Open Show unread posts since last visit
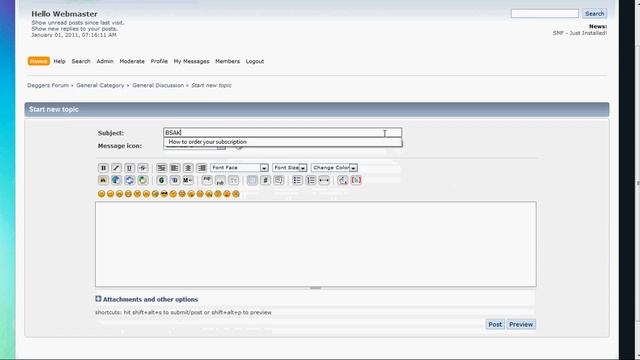Viewport: 640px width, 360px height. tap(78, 23)
